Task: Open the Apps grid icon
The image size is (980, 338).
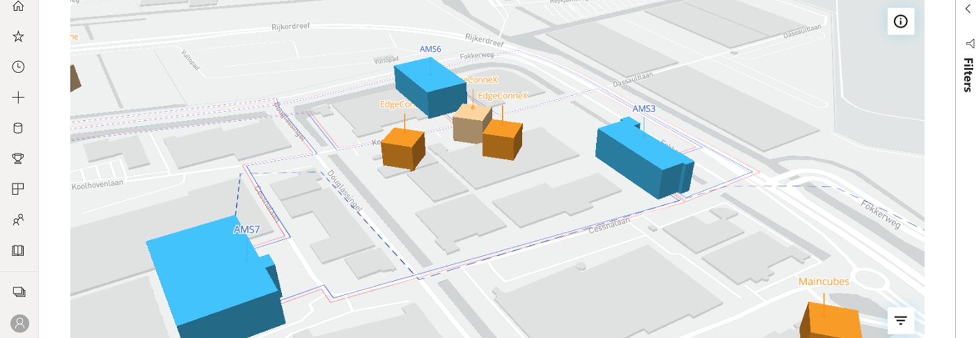Action: (x=18, y=189)
